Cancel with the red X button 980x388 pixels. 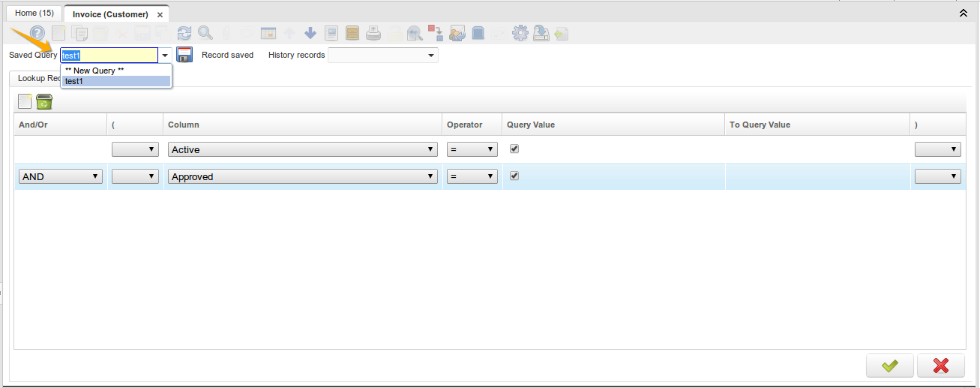pyautogui.click(x=940, y=365)
